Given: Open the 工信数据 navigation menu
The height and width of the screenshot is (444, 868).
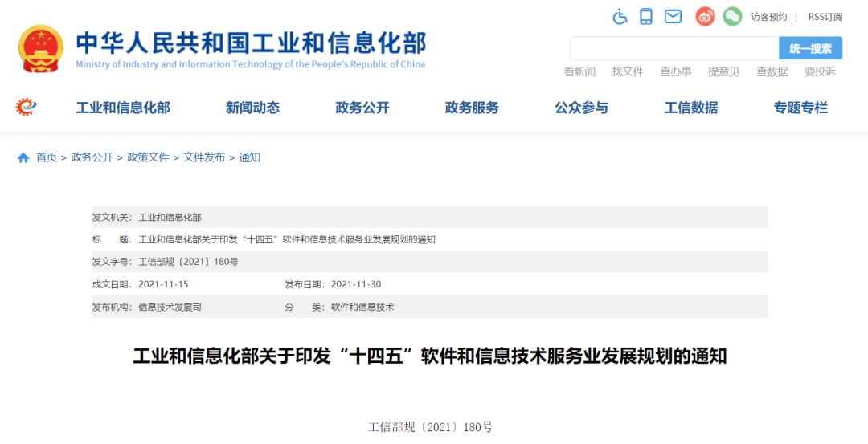Looking at the screenshot, I should 691,108.
